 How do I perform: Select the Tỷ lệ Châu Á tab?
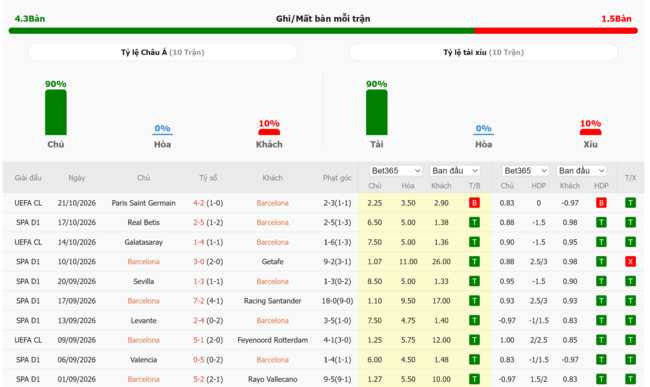click(x=162, y=52)
